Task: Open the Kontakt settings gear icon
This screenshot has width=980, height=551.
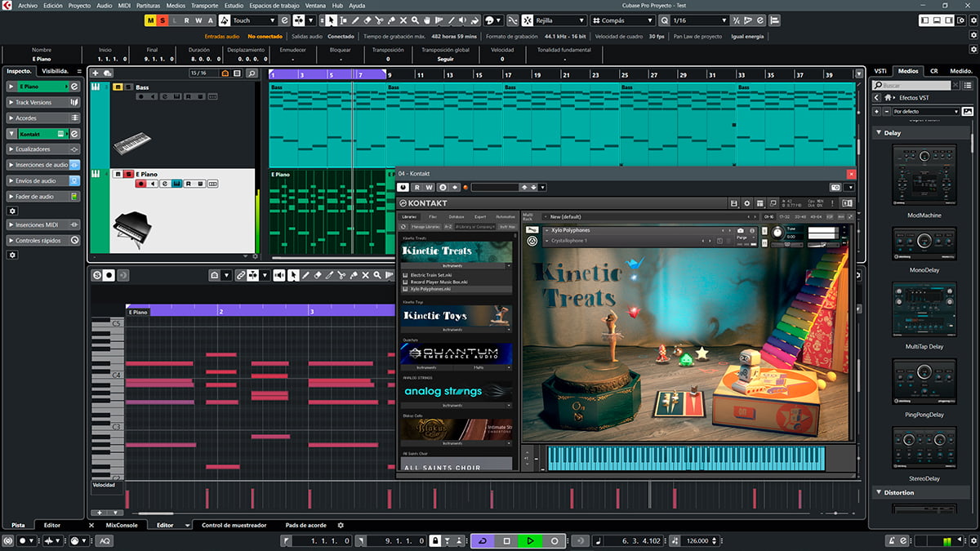Action: 747,203
